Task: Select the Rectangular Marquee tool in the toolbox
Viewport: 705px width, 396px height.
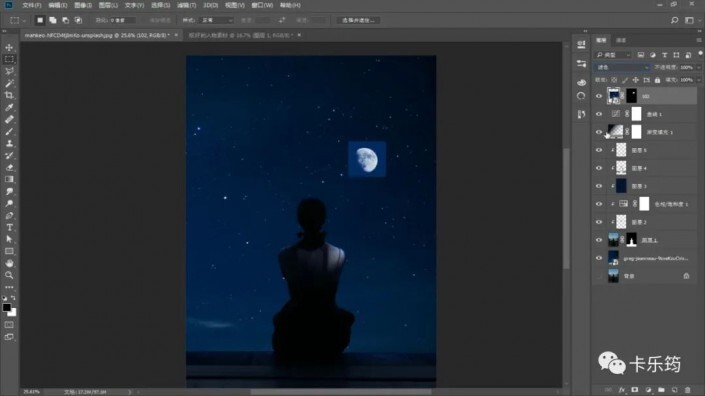Action: pyautogui.click(x=9, y=59)
